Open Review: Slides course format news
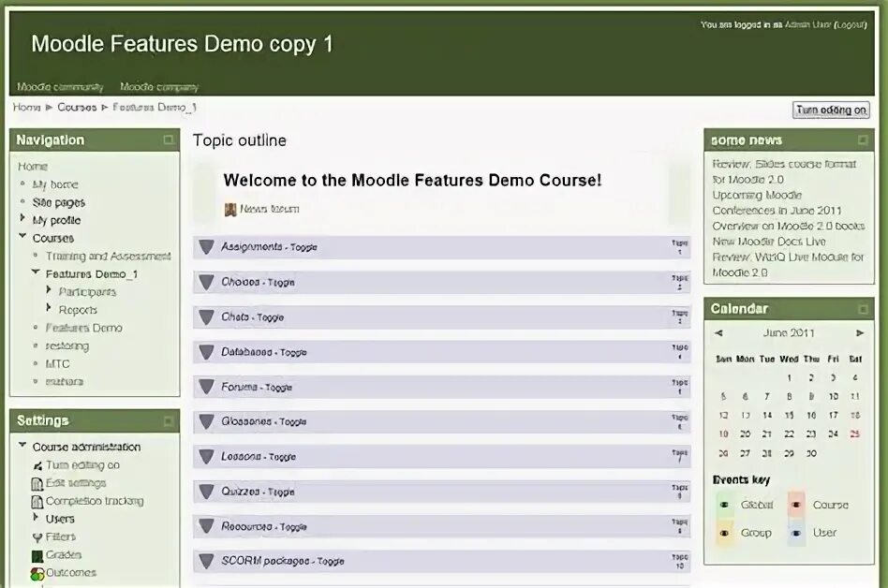 coord(784,171)
